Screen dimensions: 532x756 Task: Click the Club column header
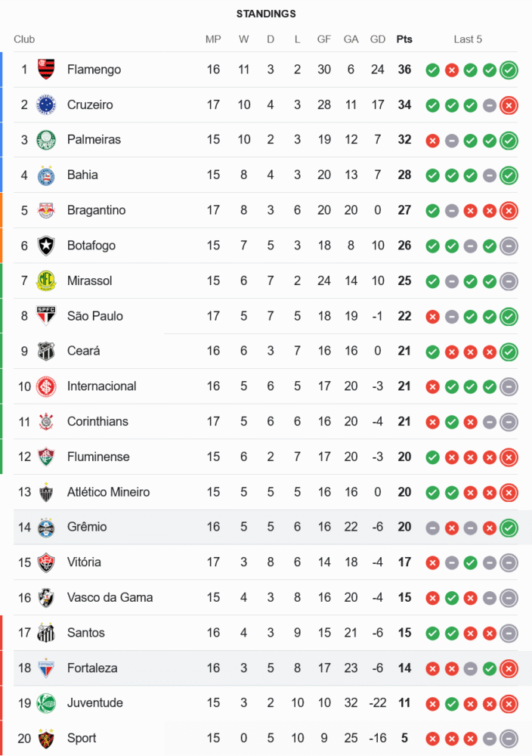[x=24, y=39]
